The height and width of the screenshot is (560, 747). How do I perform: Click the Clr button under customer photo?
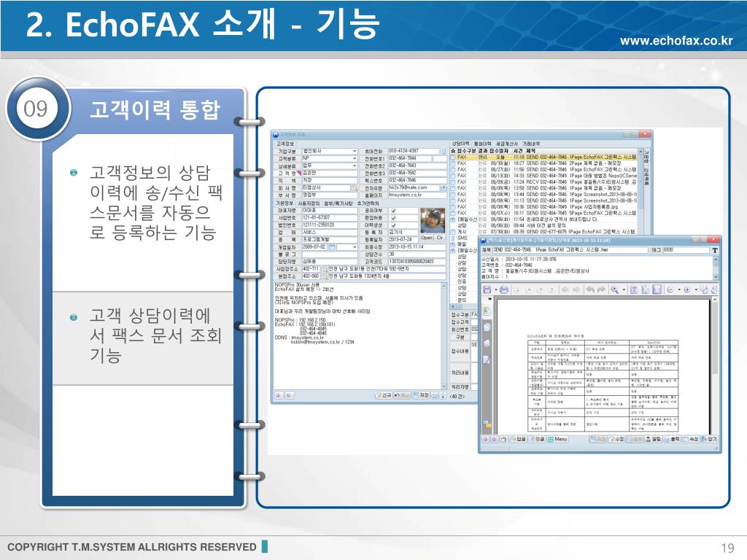coord(440,238)
